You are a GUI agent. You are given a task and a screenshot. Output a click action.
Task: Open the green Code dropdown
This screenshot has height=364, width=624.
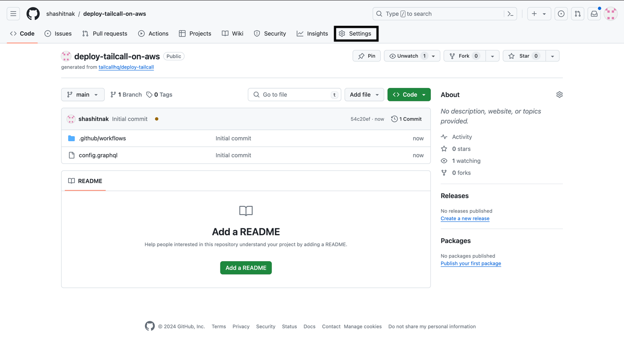[x=409, y=95]
